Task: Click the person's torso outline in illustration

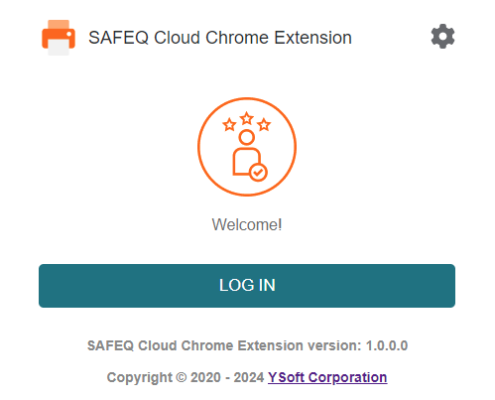Action: click(x=246, y=161)
